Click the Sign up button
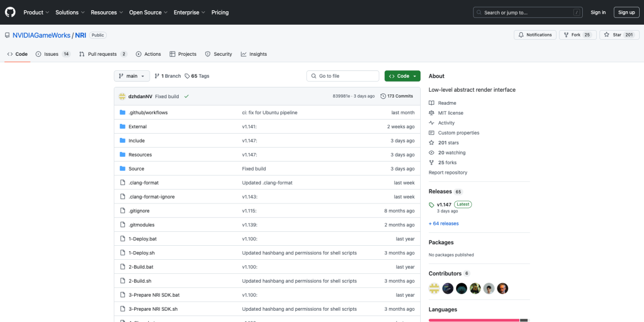 click(626, 12)
